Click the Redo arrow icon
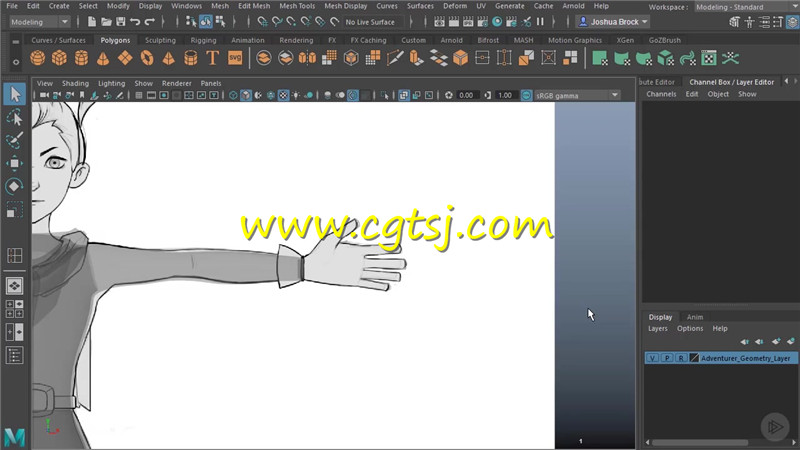 (x=149, y=21)
